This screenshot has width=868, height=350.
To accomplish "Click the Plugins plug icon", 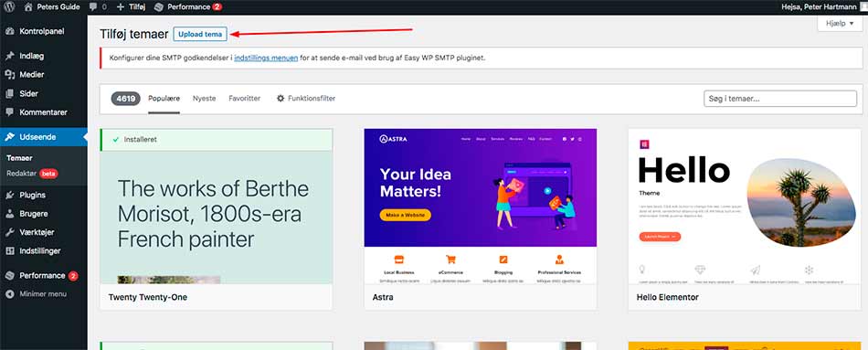I will tap(9, 195).
